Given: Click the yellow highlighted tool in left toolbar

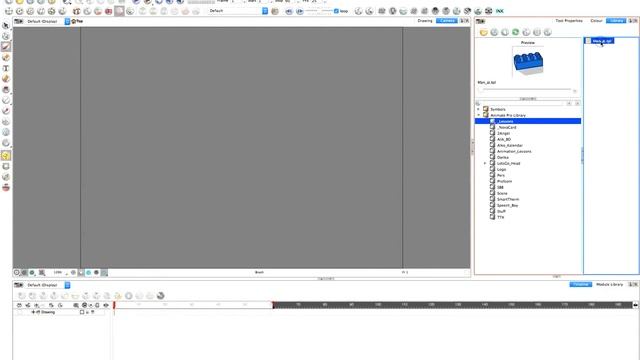Looking at the screenshot, I should tap(6, 156).
